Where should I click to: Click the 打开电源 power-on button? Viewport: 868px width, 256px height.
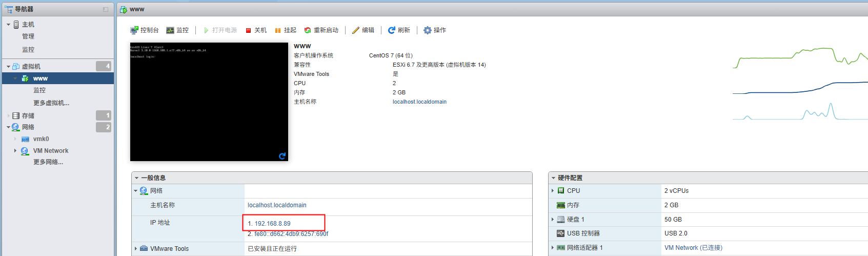[x=220, y=30]
